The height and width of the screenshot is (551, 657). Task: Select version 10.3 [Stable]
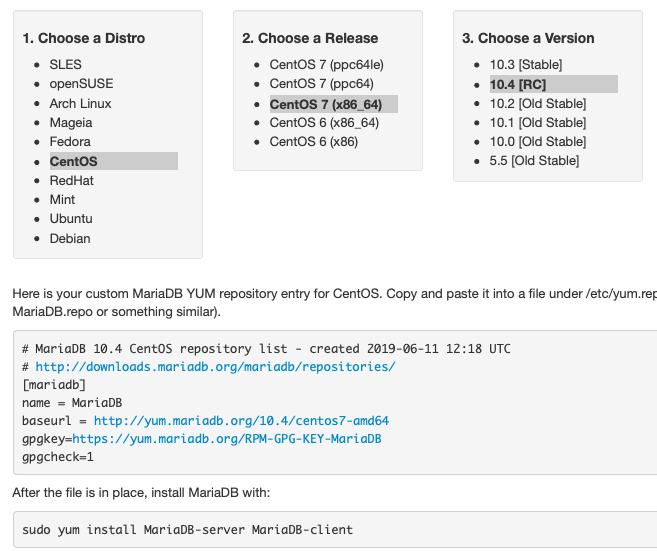point(526,65)
